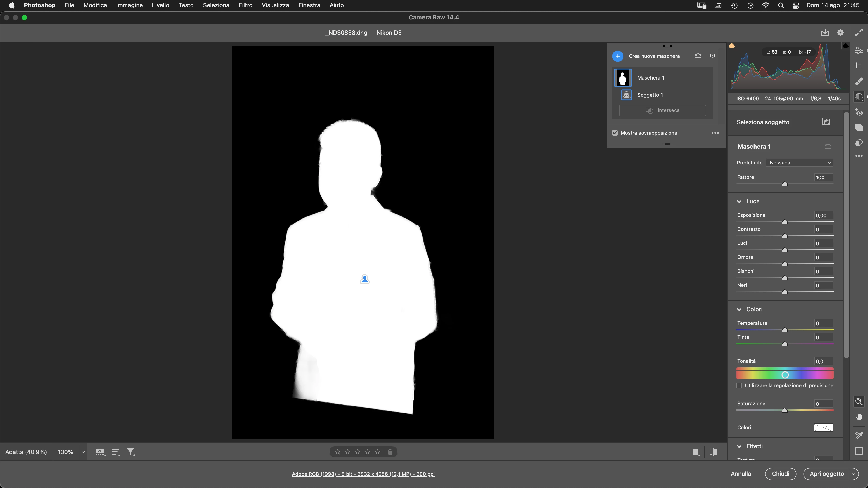The height and width of the screenshot is (488, 868).
Task: Uncheck Mostra sovrapposizione checkbox
Action: coord(615,133)
